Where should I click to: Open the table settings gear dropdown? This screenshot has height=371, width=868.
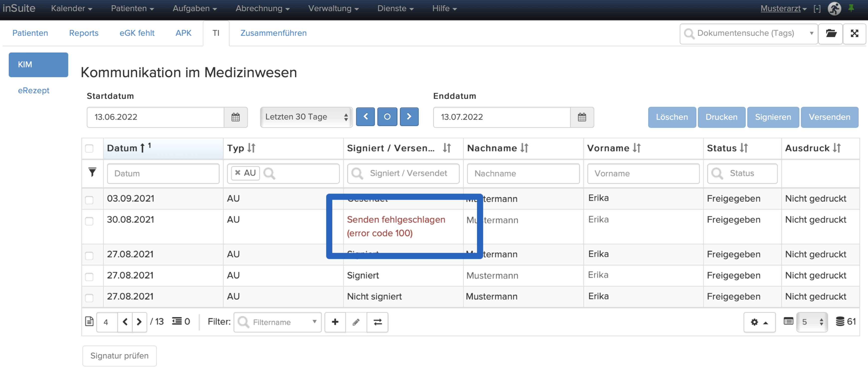coord(759,322)
